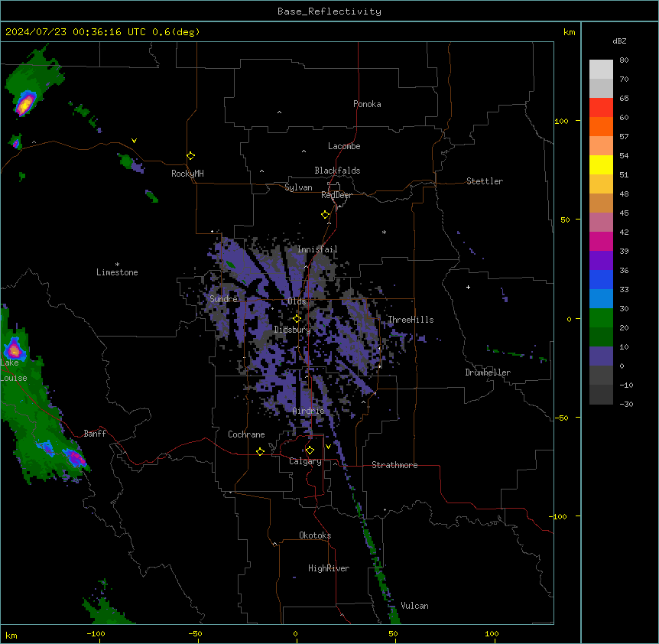
Task: Click the RockyMH town label
Action: 187,174
